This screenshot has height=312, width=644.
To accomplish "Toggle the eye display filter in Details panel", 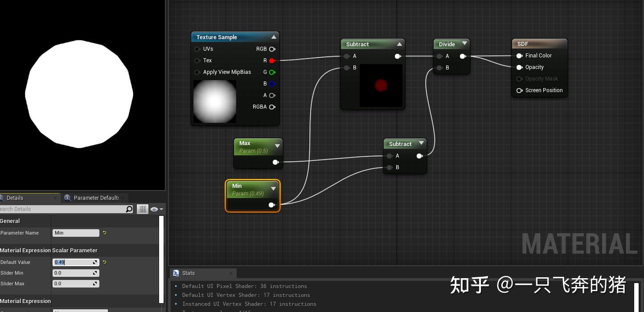I will pos(153,209).
